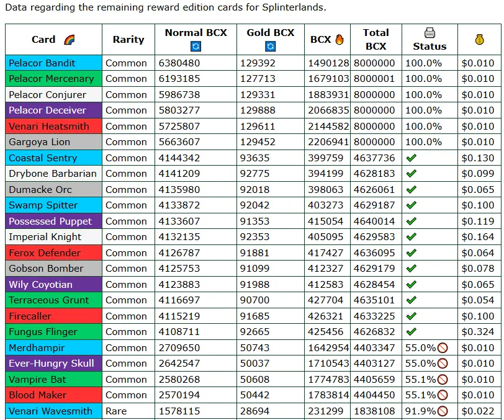Select the Drybone Barbarian card name
Viewport: 504px width, 420px height.
click(x=52, y=174)
